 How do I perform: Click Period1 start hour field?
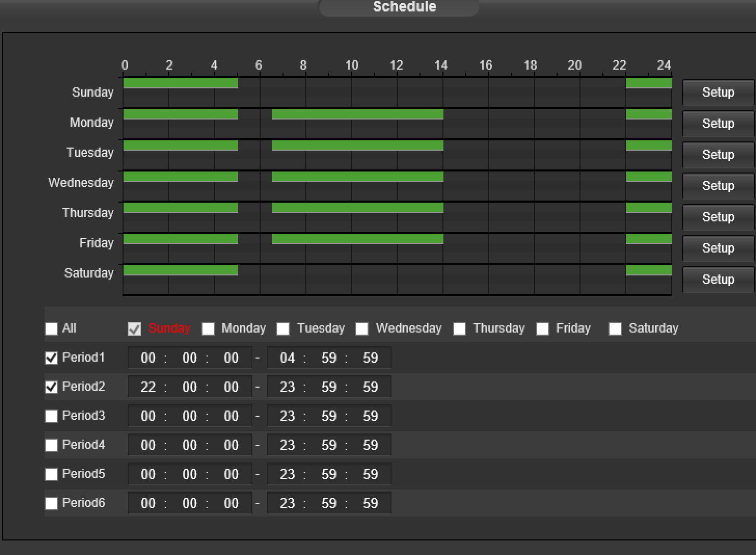tap(148, 358)
